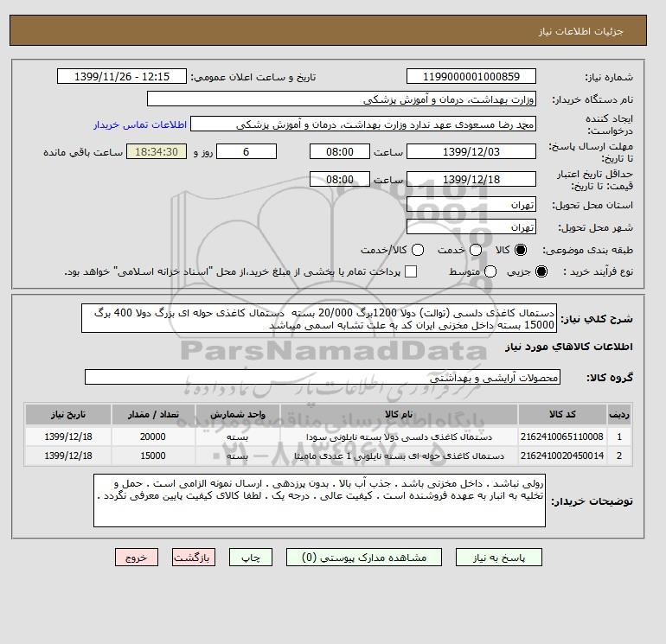Screen dimensions: 666x644
Task: Click the واحد شمارش column header
Action: click(238, 414)
